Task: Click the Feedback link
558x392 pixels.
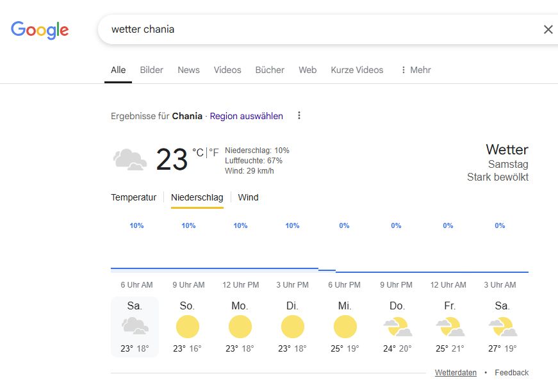Action: (x=511, y=373)
